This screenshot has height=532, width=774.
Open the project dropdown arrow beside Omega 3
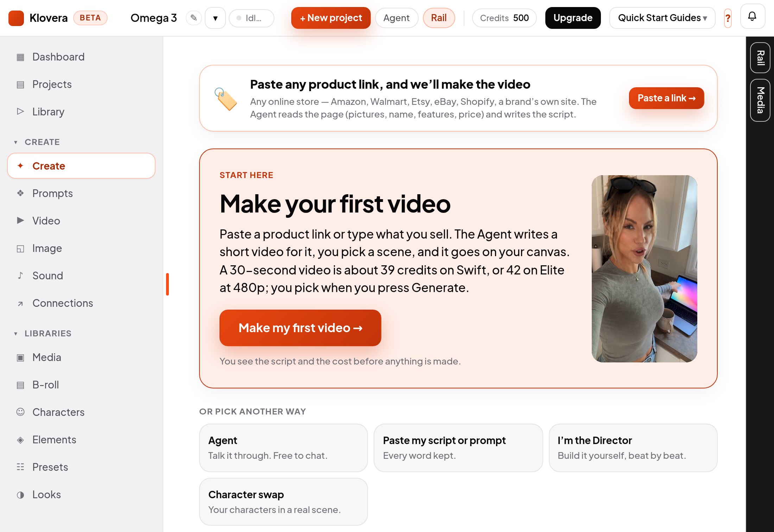[x=215, y=18]
